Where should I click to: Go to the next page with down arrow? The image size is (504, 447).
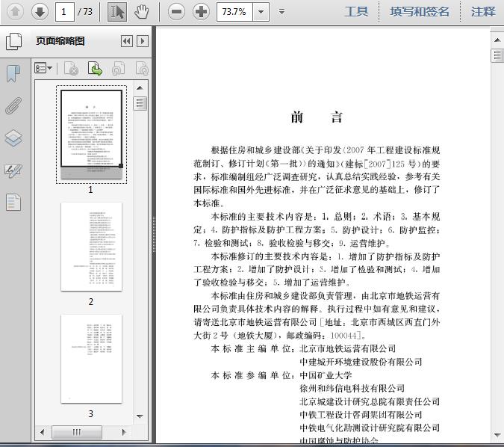coord(40,11)
